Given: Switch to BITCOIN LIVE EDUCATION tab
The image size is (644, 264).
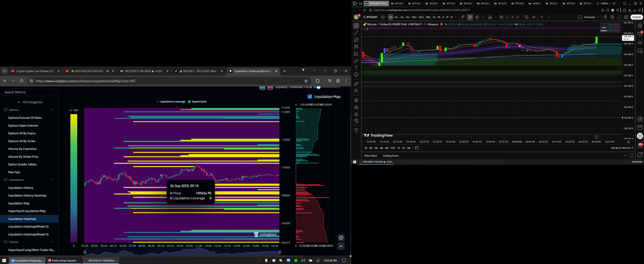Looking at the screenshot, I should point(89,71).
